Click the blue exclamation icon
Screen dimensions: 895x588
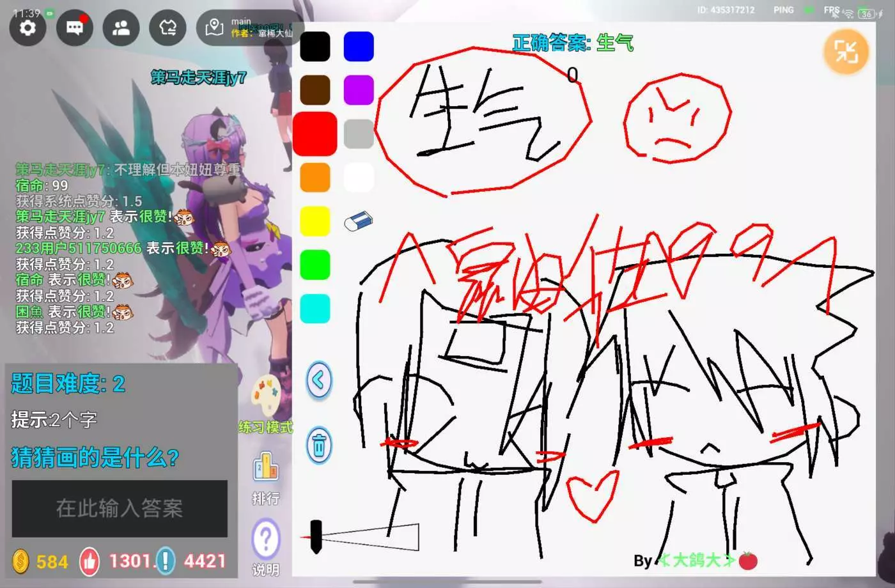(165, 561)
